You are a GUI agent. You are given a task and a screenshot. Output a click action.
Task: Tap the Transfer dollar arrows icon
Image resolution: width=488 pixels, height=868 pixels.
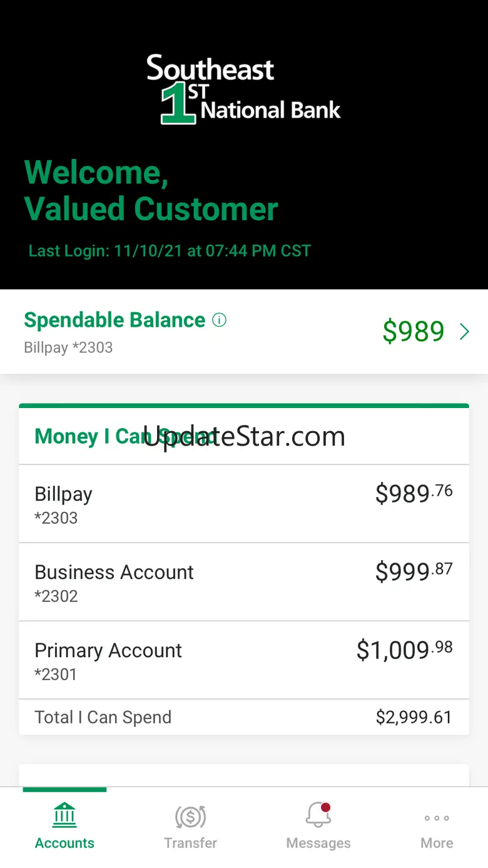point(190,817)
